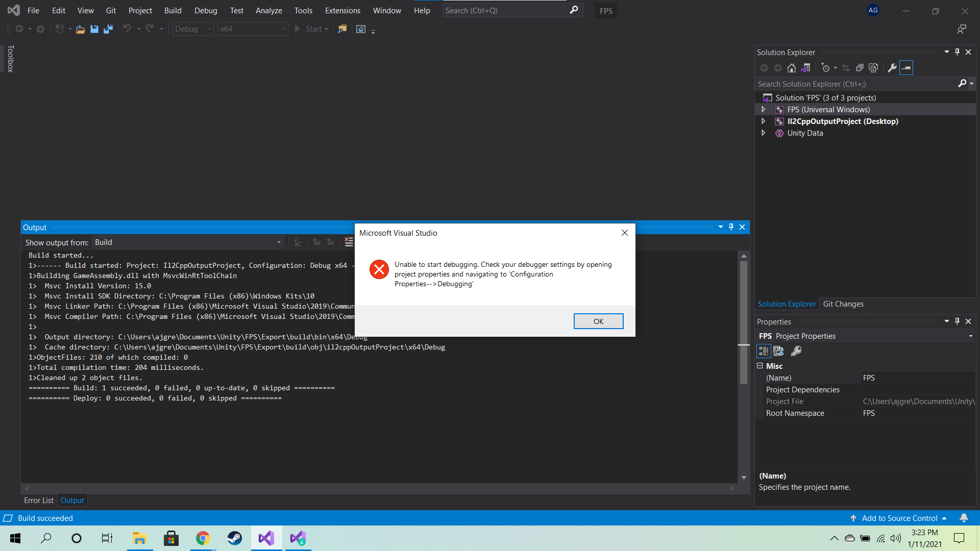
Task: Open the Solution Explorer search options dropdown
Action: (x=971, y=84)
